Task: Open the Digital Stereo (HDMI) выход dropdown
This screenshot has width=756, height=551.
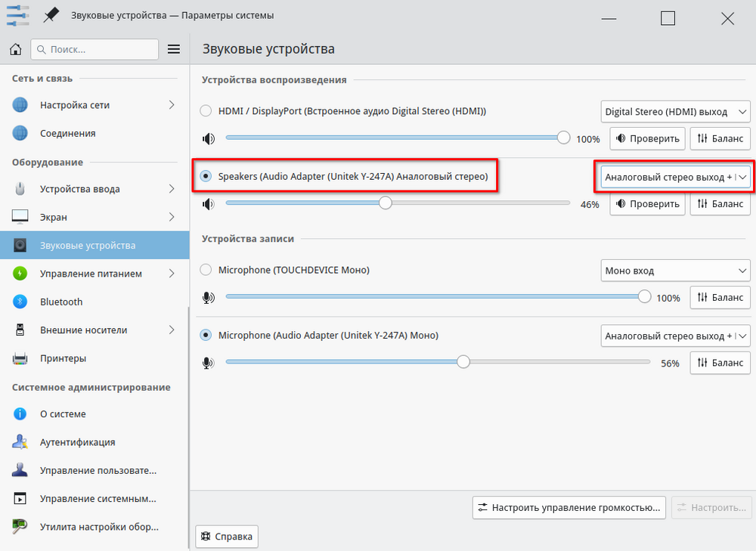Action: [675, 112]
